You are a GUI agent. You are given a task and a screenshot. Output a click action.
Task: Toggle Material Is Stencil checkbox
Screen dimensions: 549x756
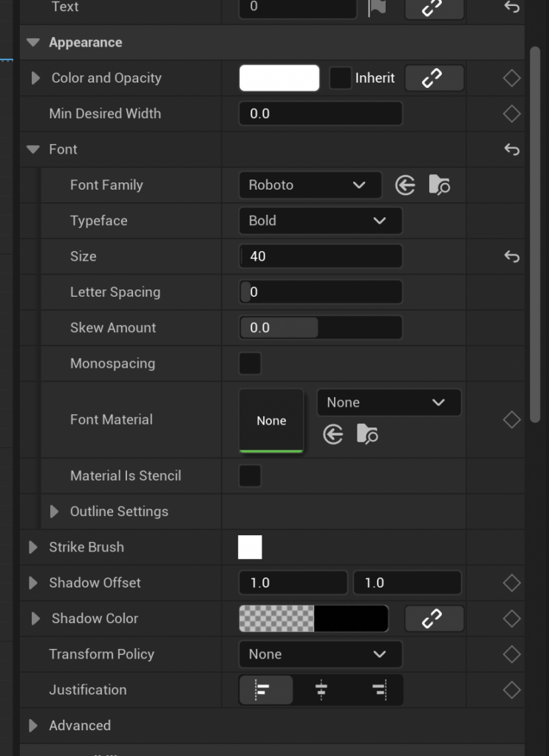tap(250, 476)
